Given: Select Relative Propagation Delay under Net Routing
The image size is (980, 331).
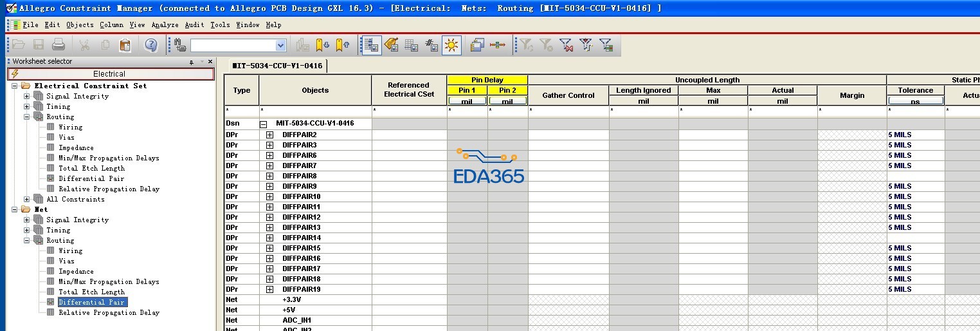Looking at the screenshot, I should tap(109, 312).
